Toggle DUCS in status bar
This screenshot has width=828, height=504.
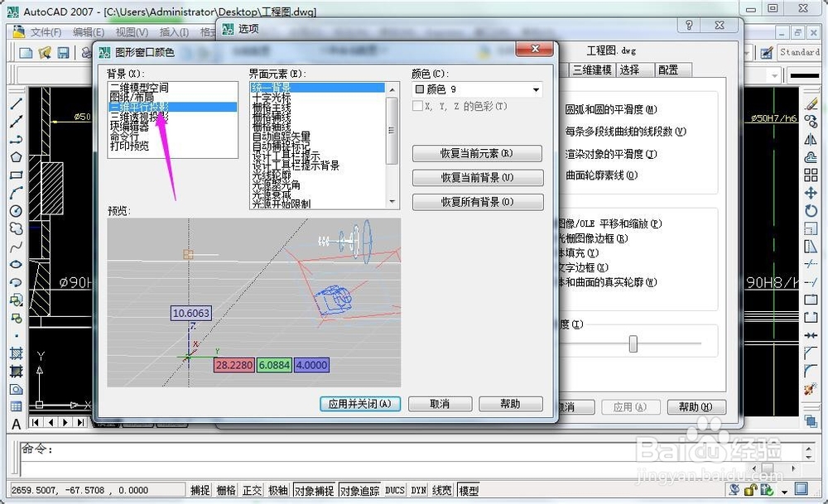tap(395, 490)
